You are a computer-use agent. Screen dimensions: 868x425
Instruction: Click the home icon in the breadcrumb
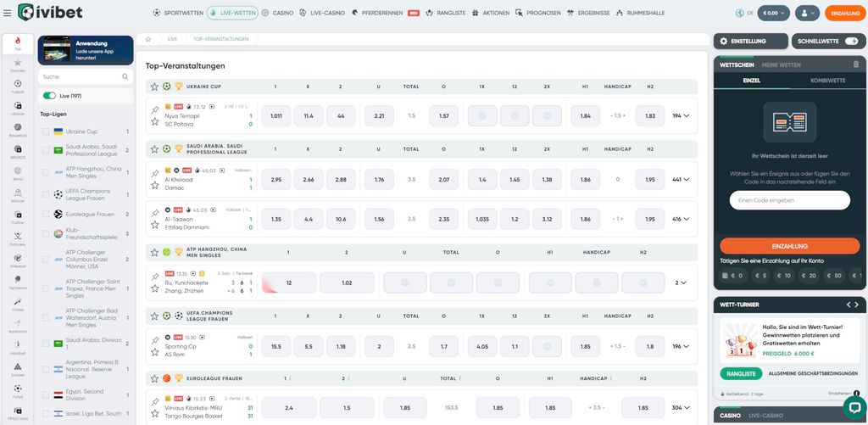click(x=147, y=39)
